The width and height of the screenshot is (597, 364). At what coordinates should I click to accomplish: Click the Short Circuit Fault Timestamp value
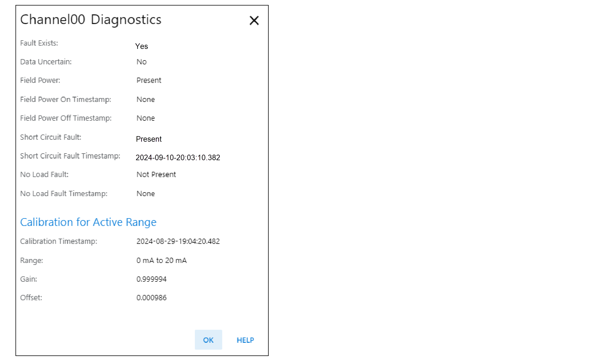click(178, 157)
